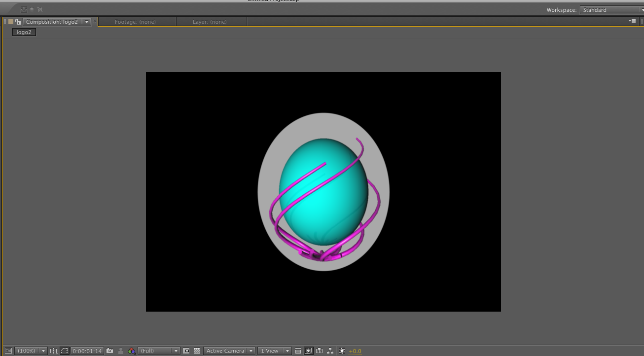The image size is (644, 356).
Task: Click the Timeline button icon
Action: [x=320, y=351]
